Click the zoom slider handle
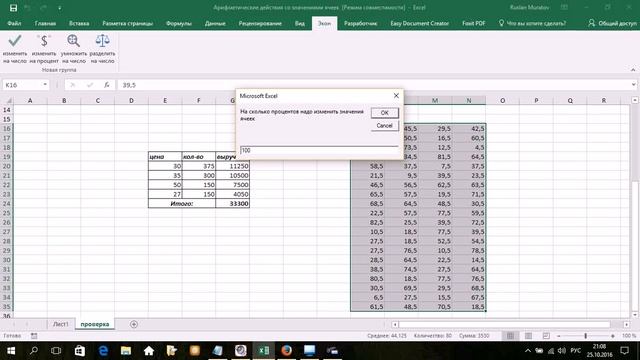The height and width of the screenshot is (360, 640). [x=585, y=336]
